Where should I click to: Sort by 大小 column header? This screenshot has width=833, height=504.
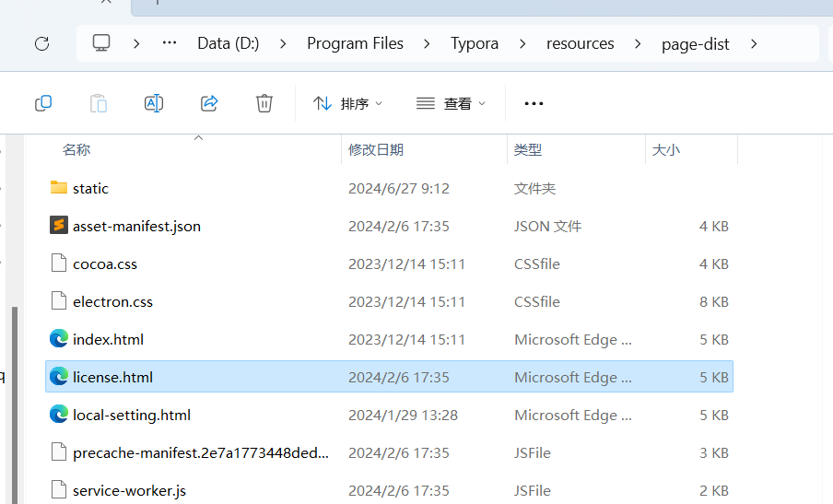click(x=665, y=150)
